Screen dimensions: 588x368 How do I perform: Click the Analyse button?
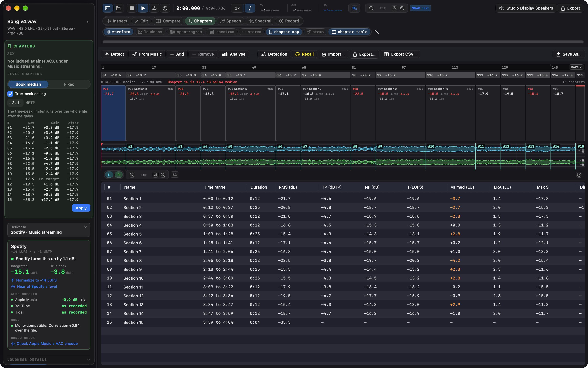tap(234, 54)
